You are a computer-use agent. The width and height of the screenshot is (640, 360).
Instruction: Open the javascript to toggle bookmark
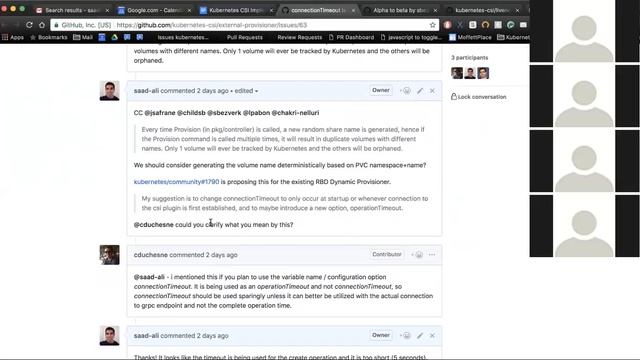pos(411,37)
